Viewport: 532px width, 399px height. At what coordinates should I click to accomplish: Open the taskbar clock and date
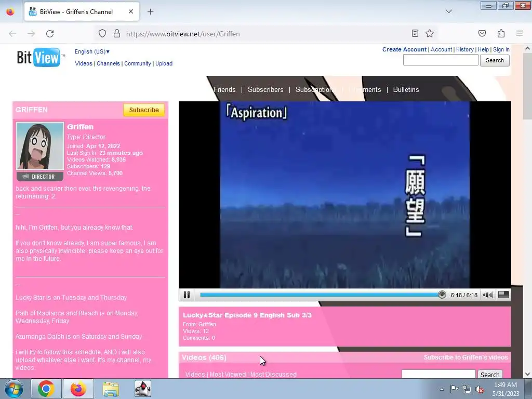(506, 389)
